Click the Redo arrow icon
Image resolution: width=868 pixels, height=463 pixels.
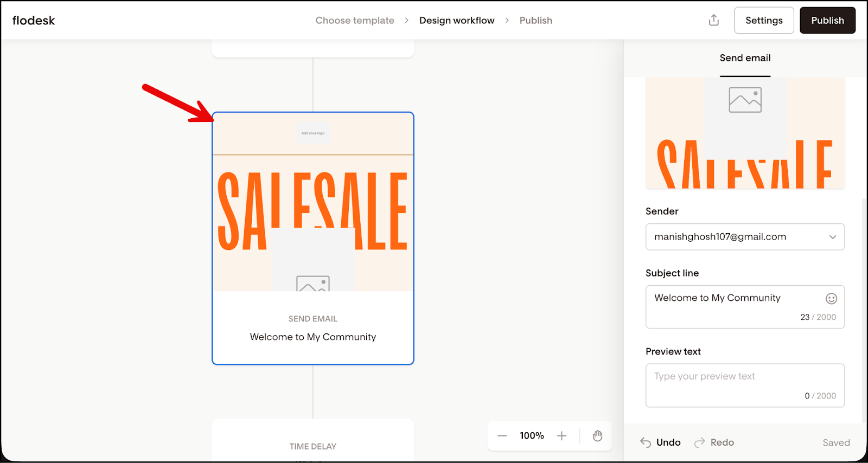pyautogui.click(x=700, y=442)
